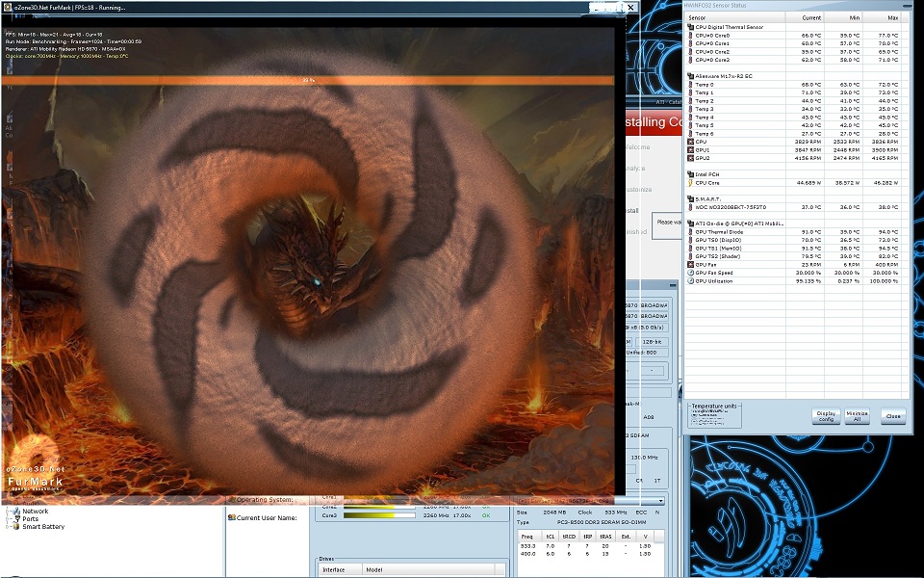
Task: Click the Minimize All button
Action: [x=857, y=416]
